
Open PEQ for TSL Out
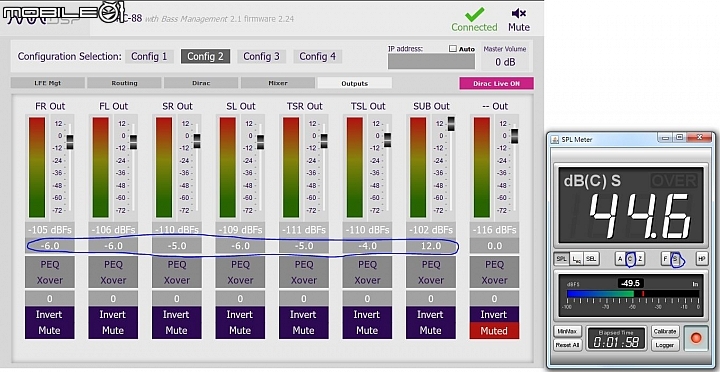click(x=367, y=265)
